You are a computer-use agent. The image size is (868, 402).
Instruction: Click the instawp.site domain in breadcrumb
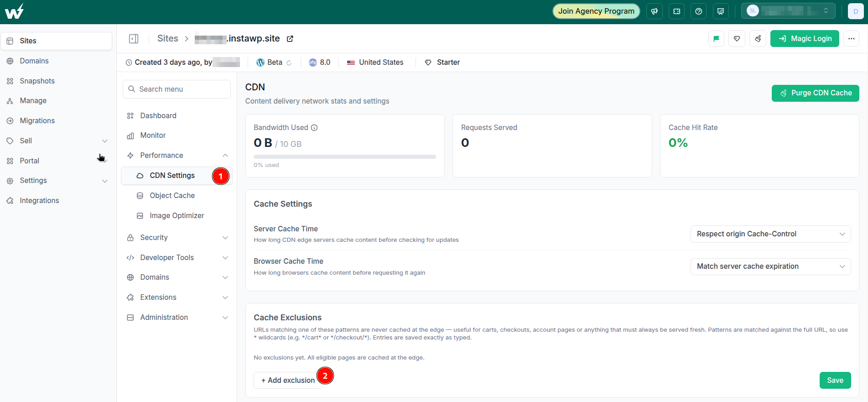pos(237,39)
